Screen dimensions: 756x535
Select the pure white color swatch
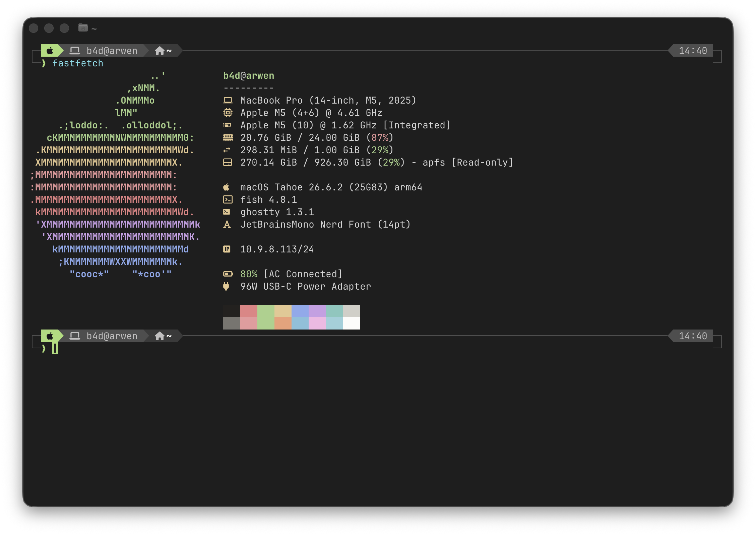[351, 323]
